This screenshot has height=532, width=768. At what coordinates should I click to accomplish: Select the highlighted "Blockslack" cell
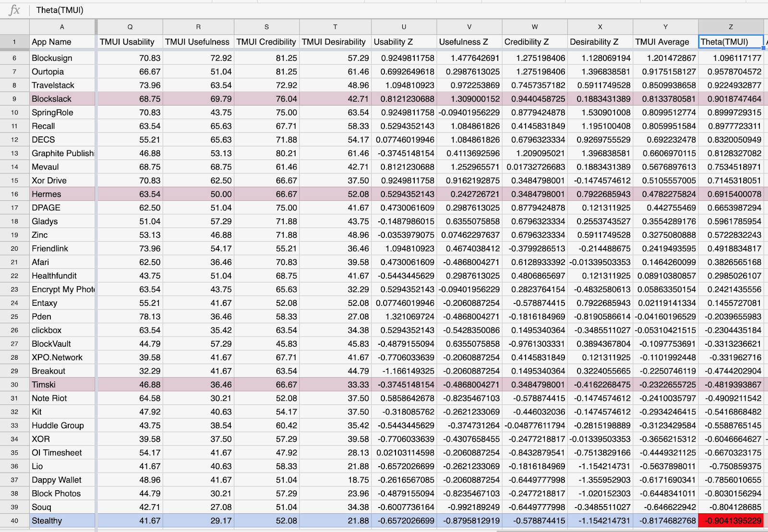[x=62, y=99]
